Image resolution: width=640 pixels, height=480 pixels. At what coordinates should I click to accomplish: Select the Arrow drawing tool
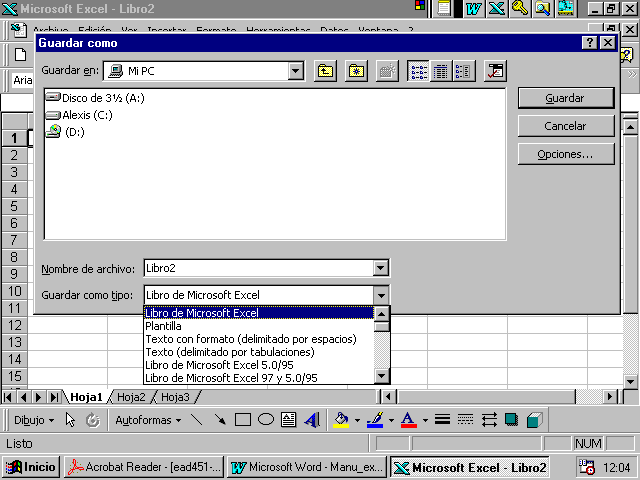[220, 420]
